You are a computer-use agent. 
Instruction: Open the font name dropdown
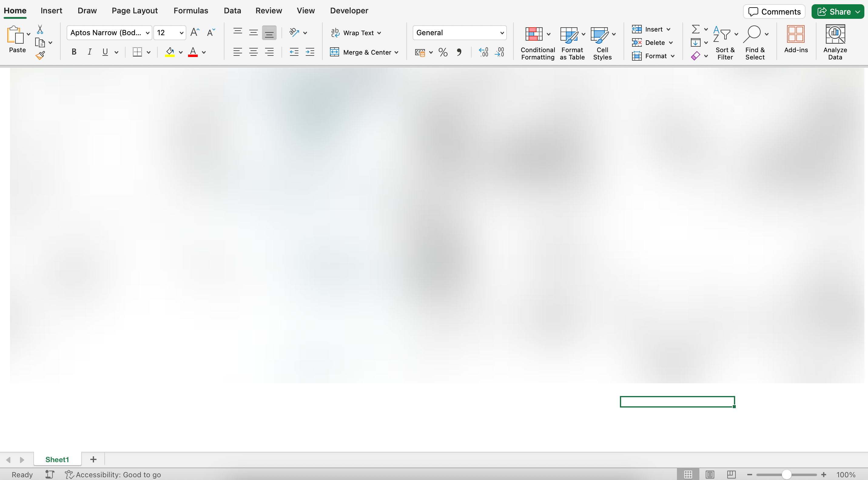click(x=147, y=33)
